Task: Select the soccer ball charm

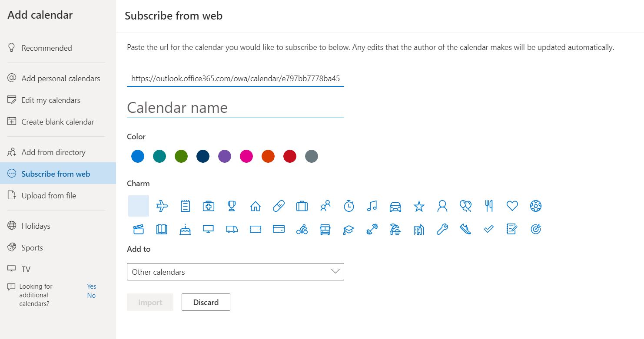Action: click(x=536, y=206)
